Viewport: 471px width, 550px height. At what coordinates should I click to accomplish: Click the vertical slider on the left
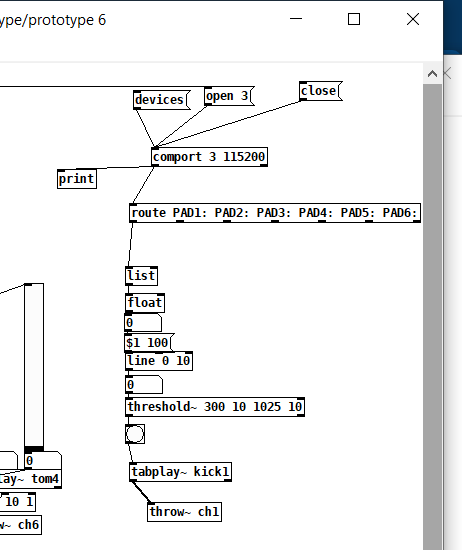coord(34,367)
